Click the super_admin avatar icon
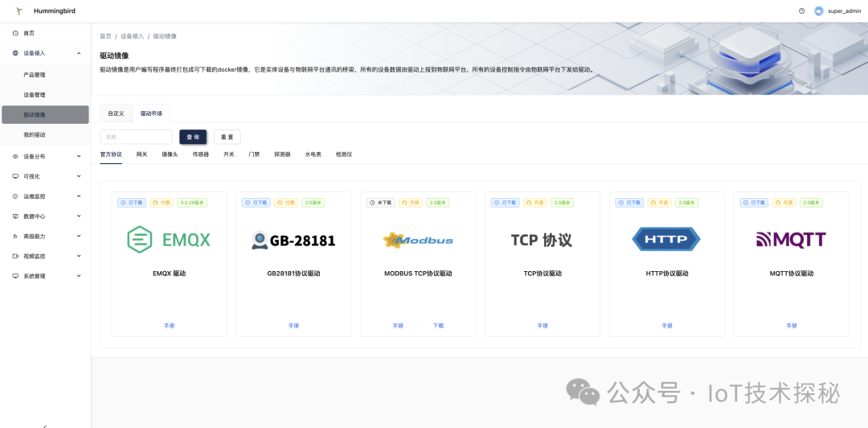The width and height of the screenshot is (868, 428). (819, 11)
